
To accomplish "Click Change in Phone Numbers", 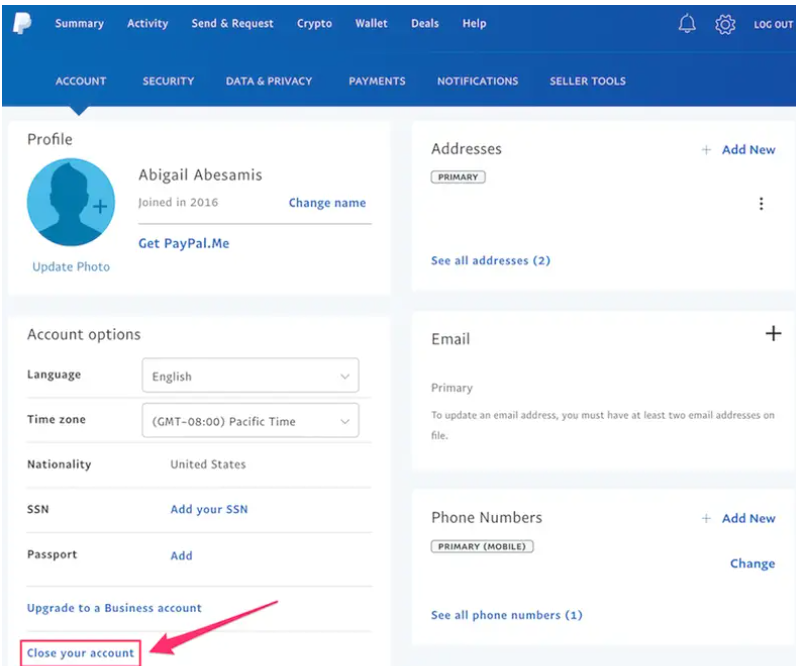I will pyautogui.click(x=752, y=563).
